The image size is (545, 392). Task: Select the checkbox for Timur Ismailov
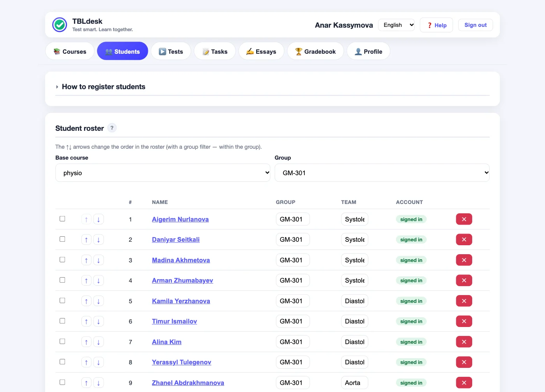[x=62, y=321]
